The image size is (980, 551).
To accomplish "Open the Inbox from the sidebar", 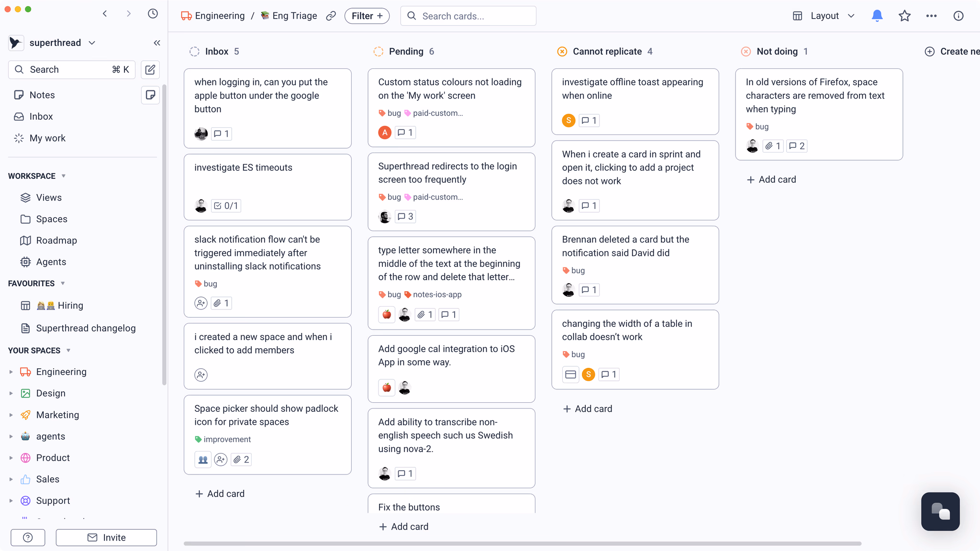I will pos(40,116).
